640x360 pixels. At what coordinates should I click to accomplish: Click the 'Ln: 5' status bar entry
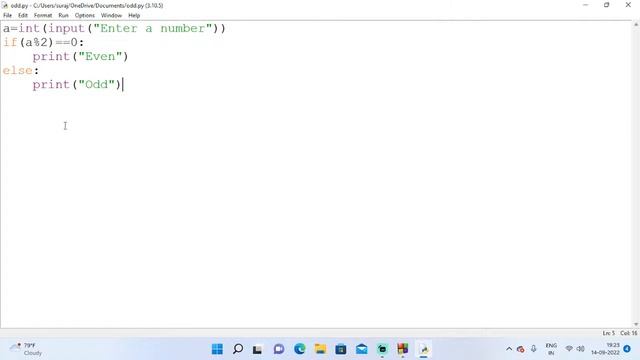pos(609,333)
